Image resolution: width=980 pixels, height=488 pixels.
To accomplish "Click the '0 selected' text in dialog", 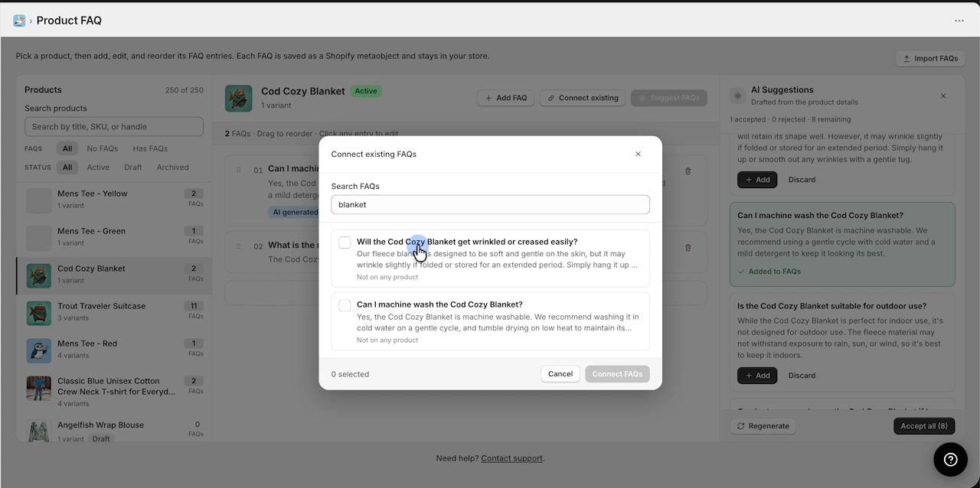I will pyautogui.click(x=350, y=374).
